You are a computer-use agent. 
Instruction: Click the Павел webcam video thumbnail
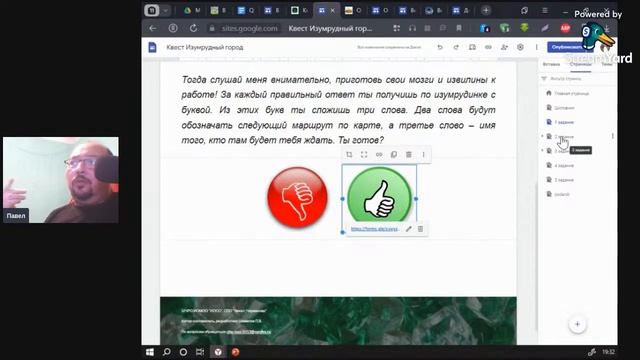pos(61,180)
